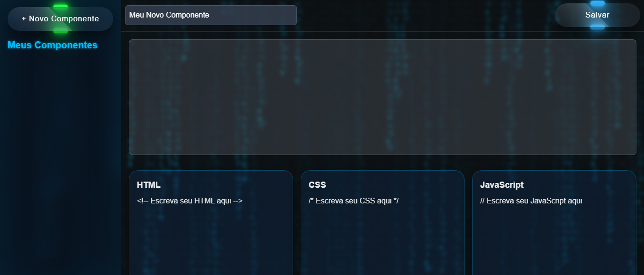Focus the component name field
This screenshot has width=644, height=275.
pyautogui.click(x=211, y=15)
